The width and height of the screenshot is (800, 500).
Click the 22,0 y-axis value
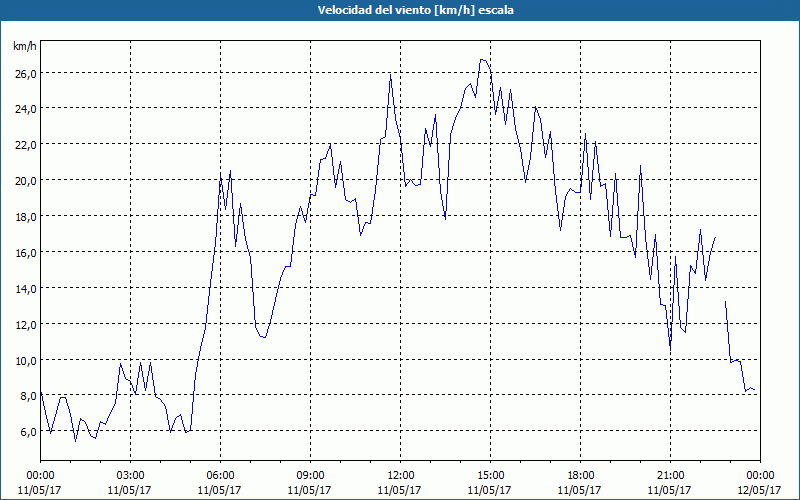coord(25,145)
